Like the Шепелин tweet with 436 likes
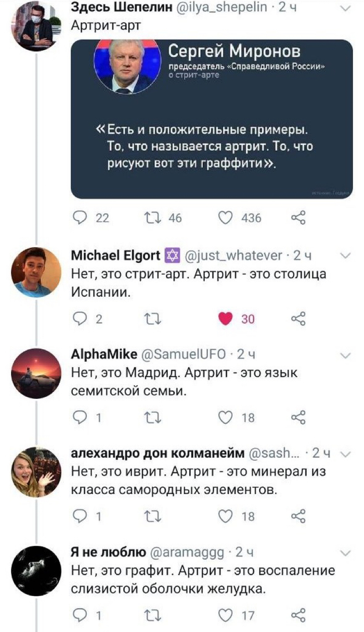The image size is (364, 632). click(x=225, y=218)
